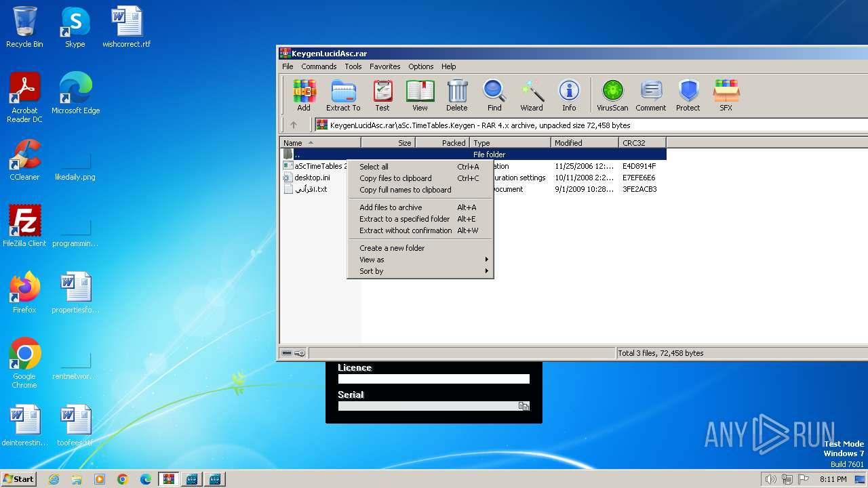Click the Windows Start button
Image resolution: width=868 pixels, height=488 pixels.
18,479
